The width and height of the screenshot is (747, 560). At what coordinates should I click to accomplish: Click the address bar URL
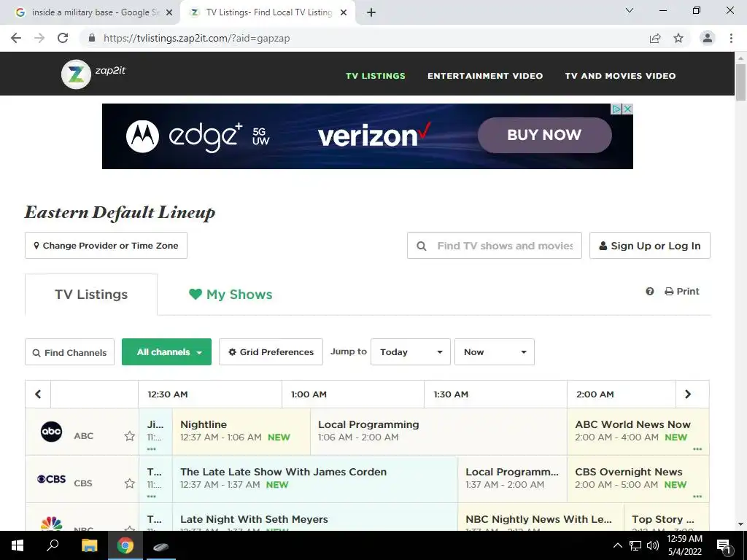pyautogui.click(x=196, y=38)
